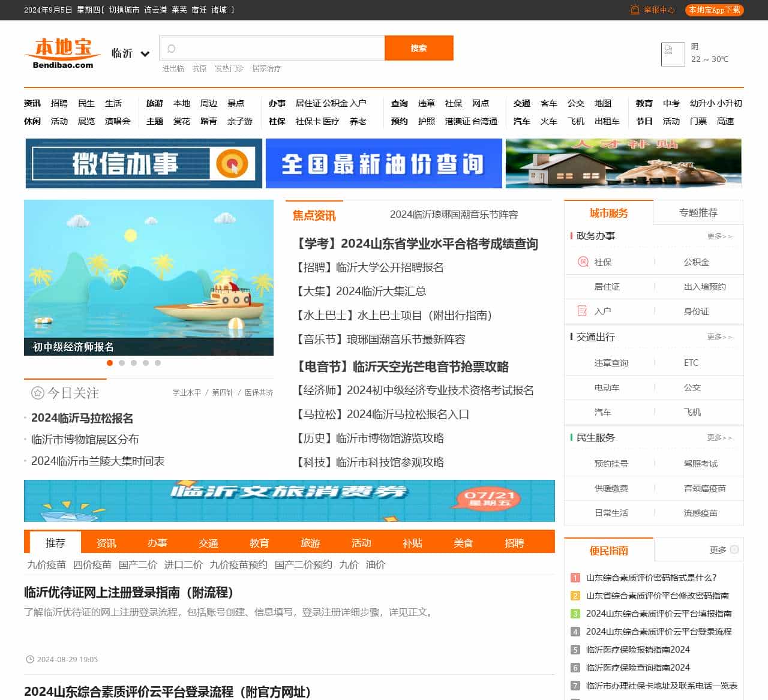Open ETC service link
The width and height of the screenshot is (768, 700).
[691, 362]
